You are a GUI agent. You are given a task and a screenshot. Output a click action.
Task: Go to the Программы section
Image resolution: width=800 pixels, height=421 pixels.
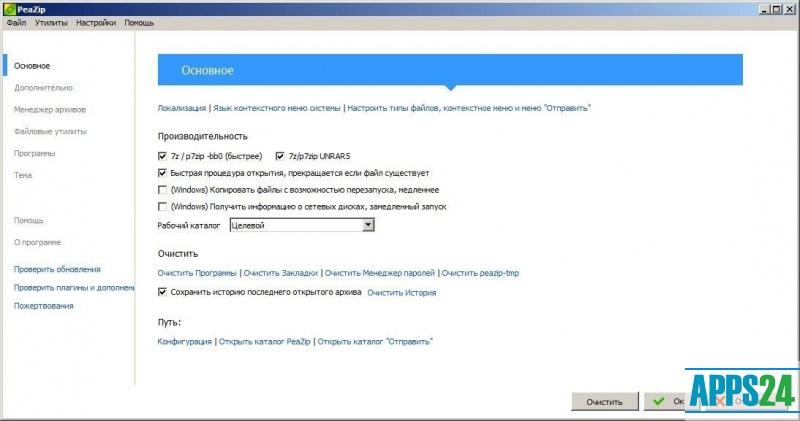(35, 154)
